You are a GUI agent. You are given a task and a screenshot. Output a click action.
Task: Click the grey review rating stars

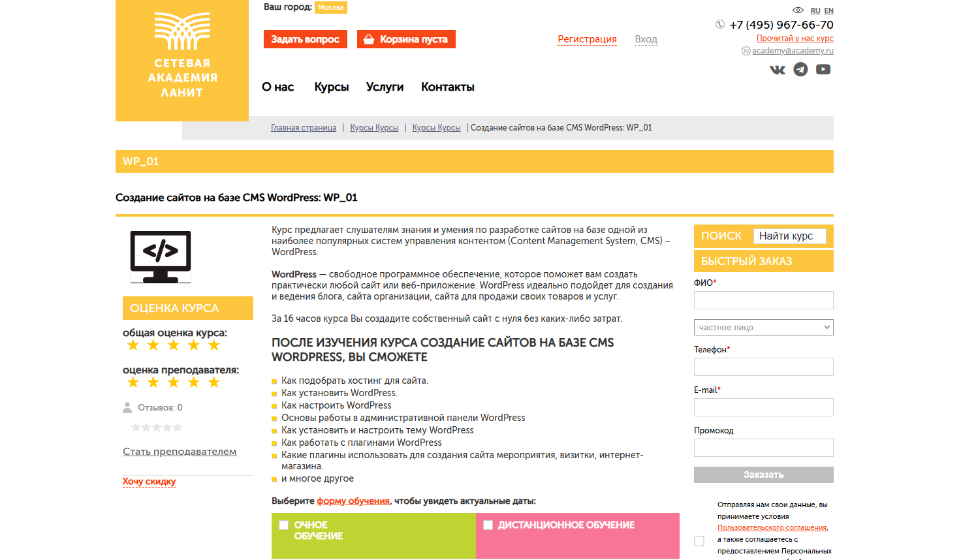point(157,428)
